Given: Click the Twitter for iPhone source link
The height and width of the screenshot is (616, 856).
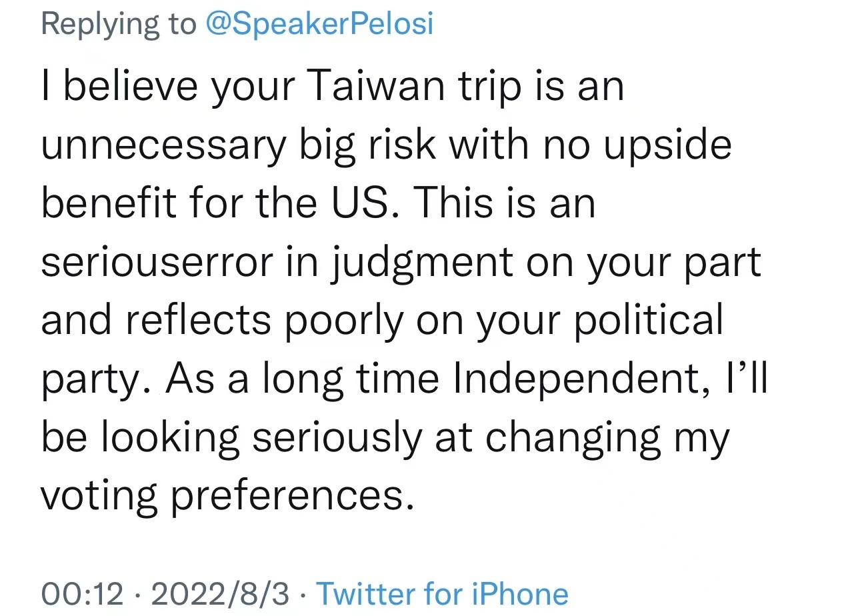Looking at the screenshot, I should pos(441,593).
